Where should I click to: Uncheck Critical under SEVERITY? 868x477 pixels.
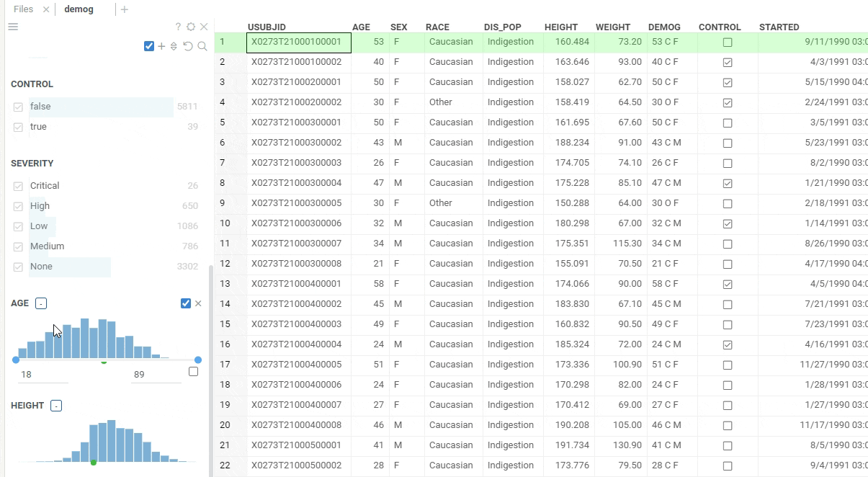click(18, 185)
